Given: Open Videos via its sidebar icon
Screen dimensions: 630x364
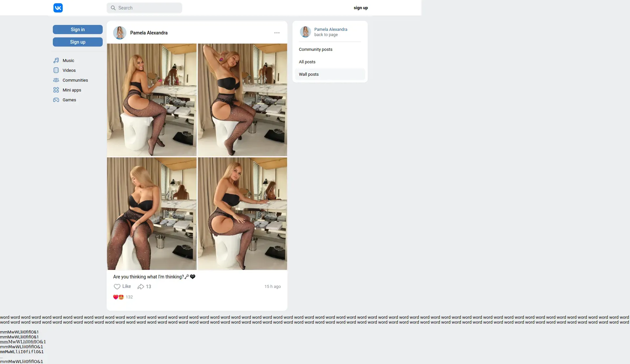Looking at the screenshot, I should pos(56,71).
